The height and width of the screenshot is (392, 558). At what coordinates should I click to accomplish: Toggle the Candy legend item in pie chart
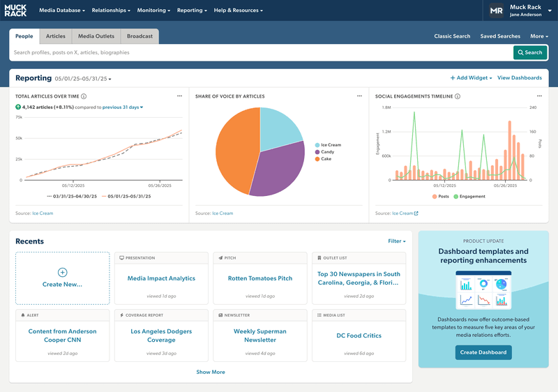[326, 152]
